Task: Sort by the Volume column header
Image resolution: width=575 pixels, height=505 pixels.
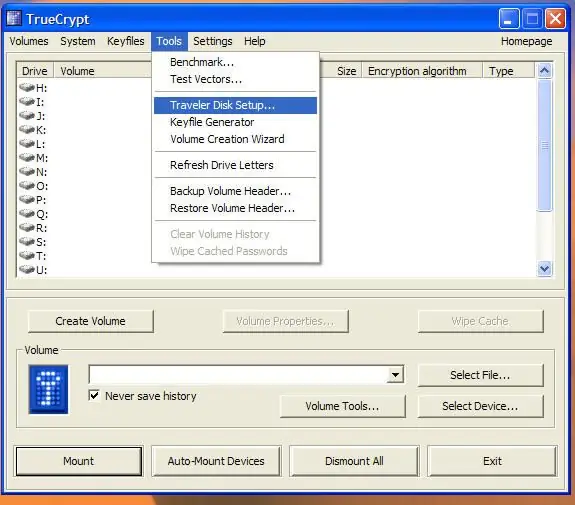Action: [x=103, y=71]
